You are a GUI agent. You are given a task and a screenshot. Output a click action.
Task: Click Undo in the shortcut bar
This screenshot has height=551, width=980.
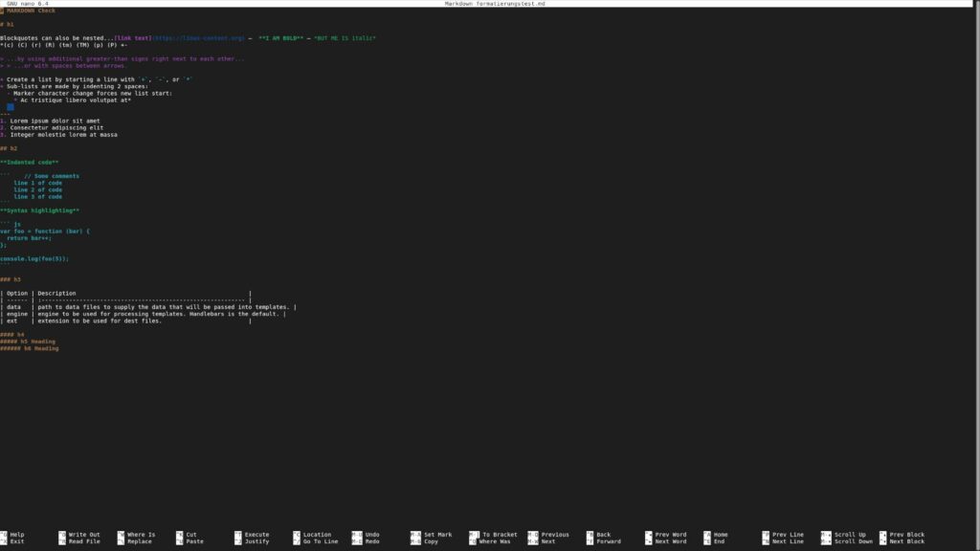[373, 535]
